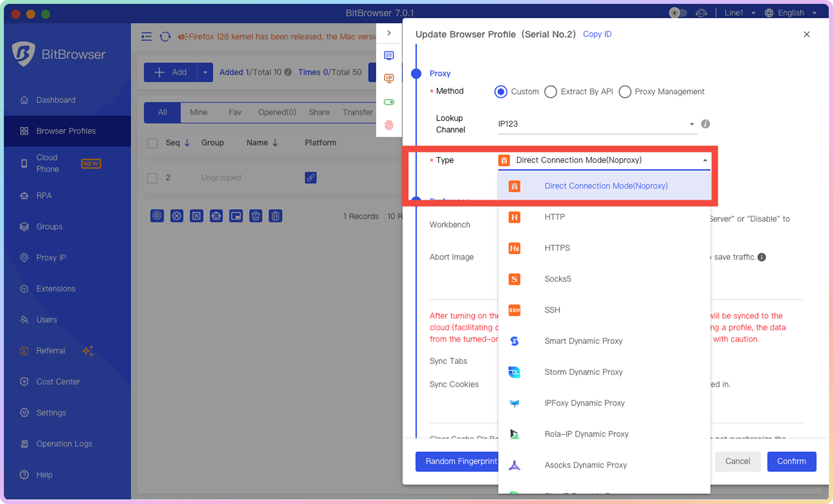The image size is (833, 504).
Task: Toggle dark mode switch in title bar
Action: [x=677, y=13]
